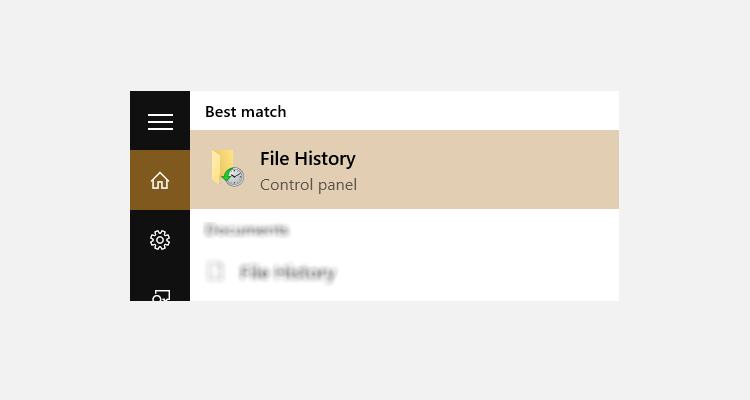
Task: Click the File History folder-with-clock icon
Action: pyautogui.click(x=228, y=168)
